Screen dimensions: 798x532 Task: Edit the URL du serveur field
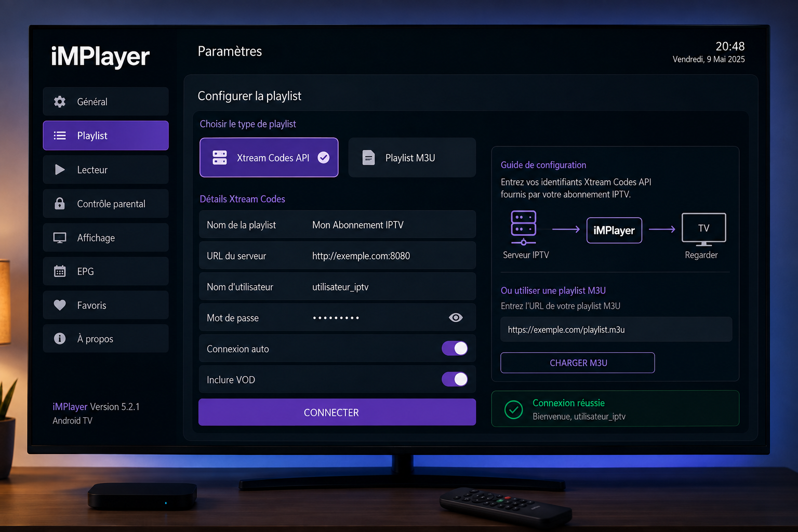pos(337,256)
